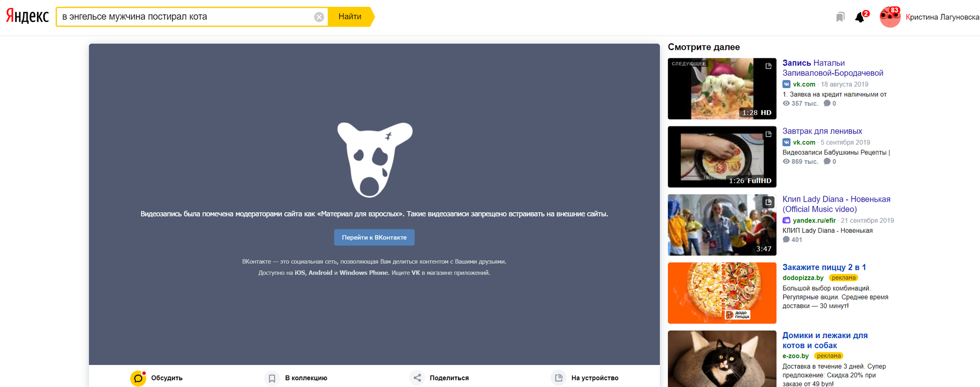The width and height of the screenshot is (980, 387).
Task: Click the black cat ad thumbnail
Action: (722, 359)
